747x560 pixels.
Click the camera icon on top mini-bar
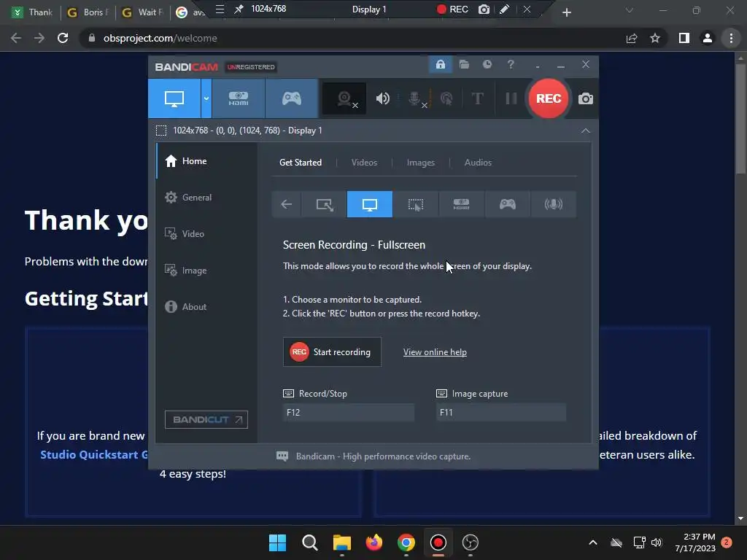click(484, 9)
